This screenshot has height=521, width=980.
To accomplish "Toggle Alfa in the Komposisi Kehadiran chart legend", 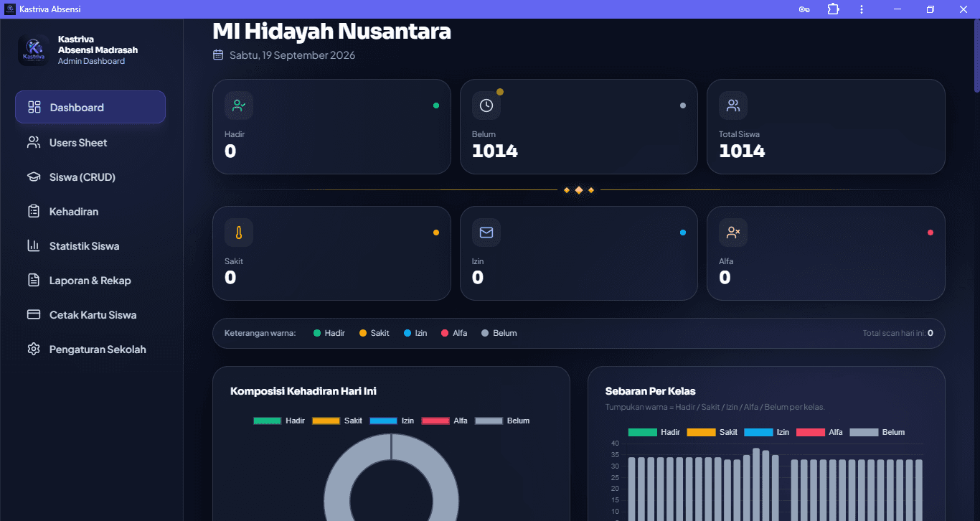I will [x=445, y=421].
